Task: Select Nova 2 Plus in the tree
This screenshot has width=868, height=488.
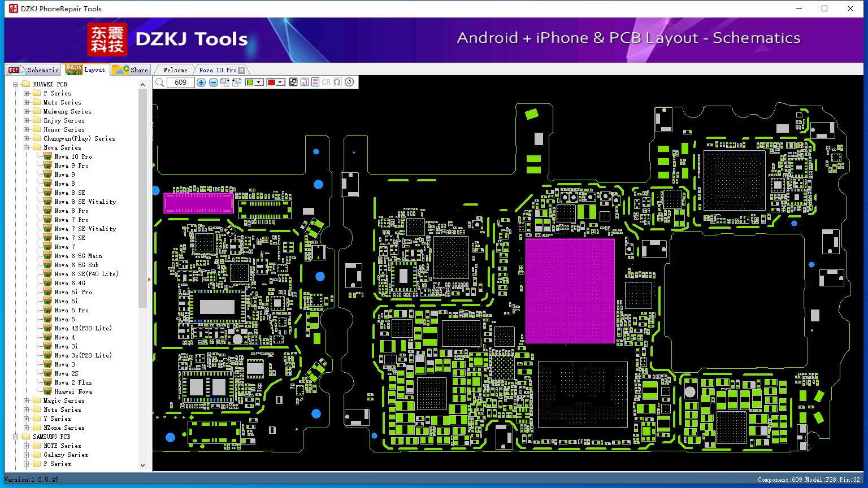Action: tap(73, 382)
